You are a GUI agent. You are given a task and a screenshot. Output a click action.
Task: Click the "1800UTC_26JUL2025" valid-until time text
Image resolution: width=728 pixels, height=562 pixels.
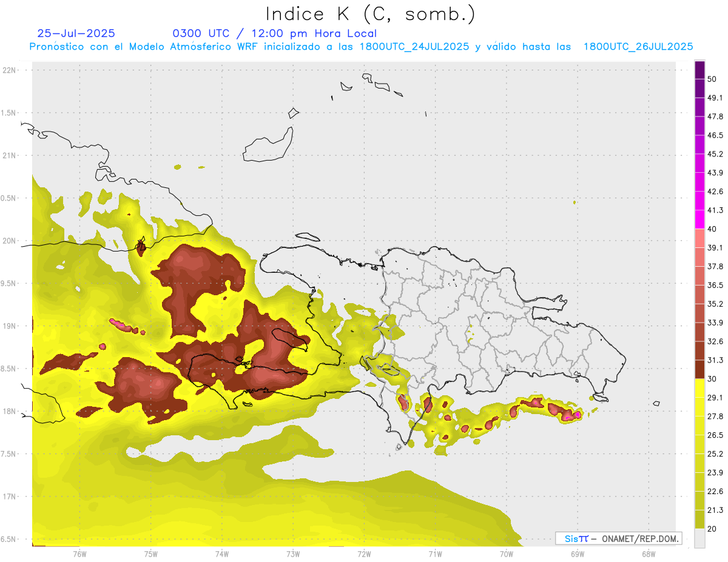click(638, 47)
